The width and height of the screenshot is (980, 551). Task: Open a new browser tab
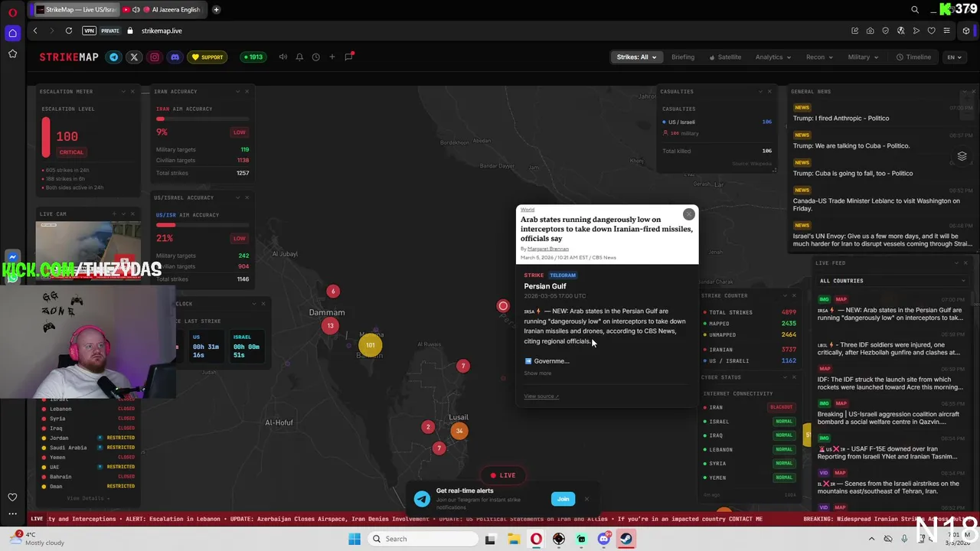click(x=217, y=9)
